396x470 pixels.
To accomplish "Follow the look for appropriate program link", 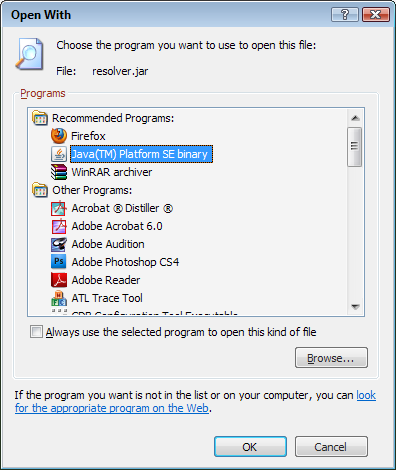I will click(x=195, y=402).
